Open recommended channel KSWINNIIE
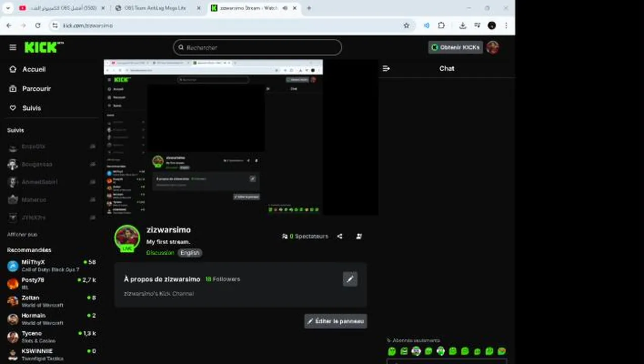Viewport: 644px width, 364px height. click(x=51, y=354)
